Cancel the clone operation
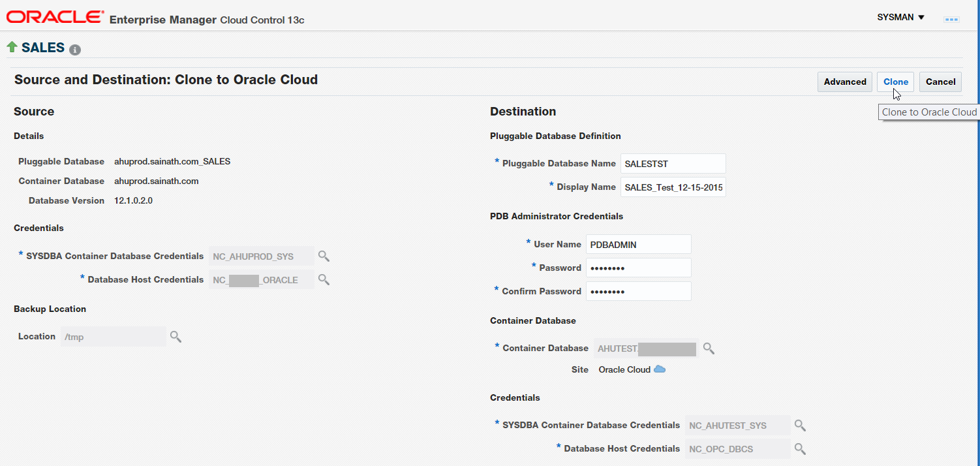 click(940, 82)
